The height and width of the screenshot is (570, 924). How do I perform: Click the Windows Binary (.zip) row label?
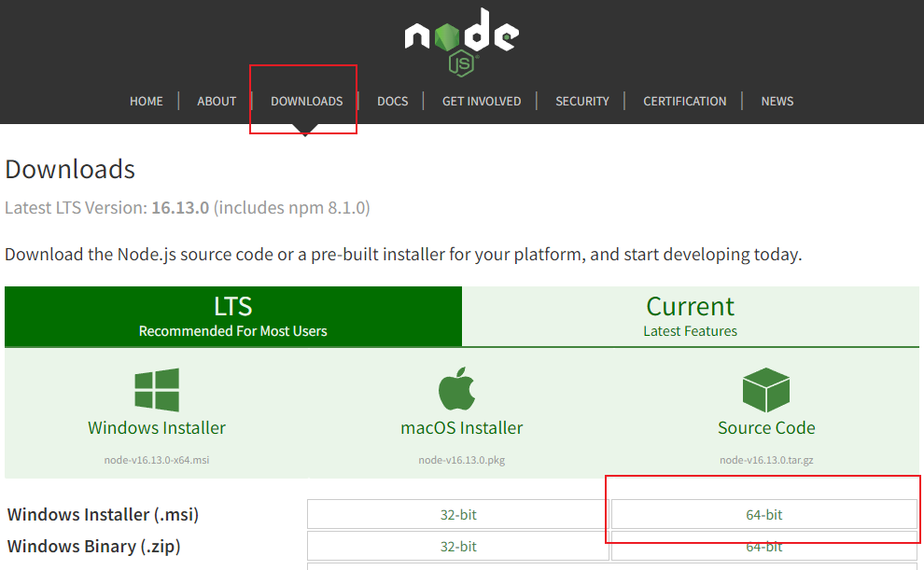click(93, 547)
